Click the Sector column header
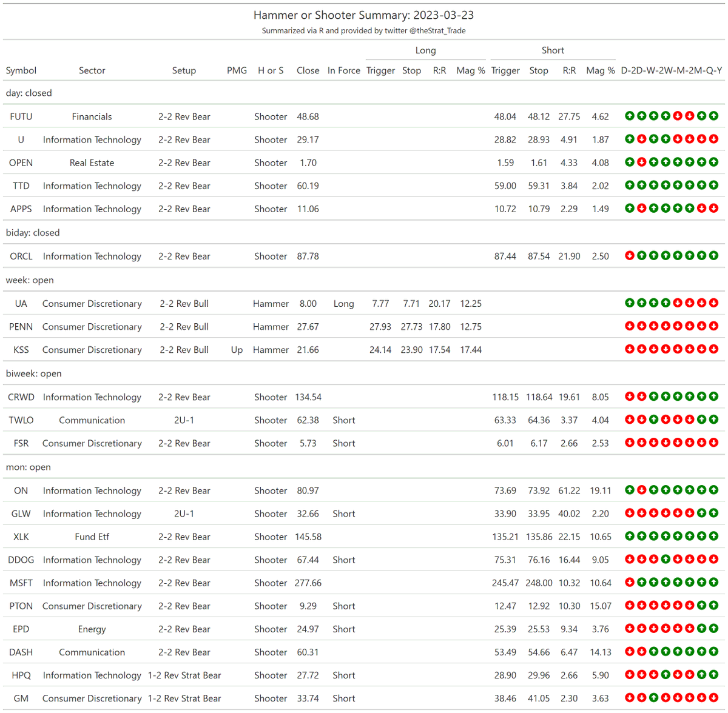728x713 pixels. click(x=92, y=70)
